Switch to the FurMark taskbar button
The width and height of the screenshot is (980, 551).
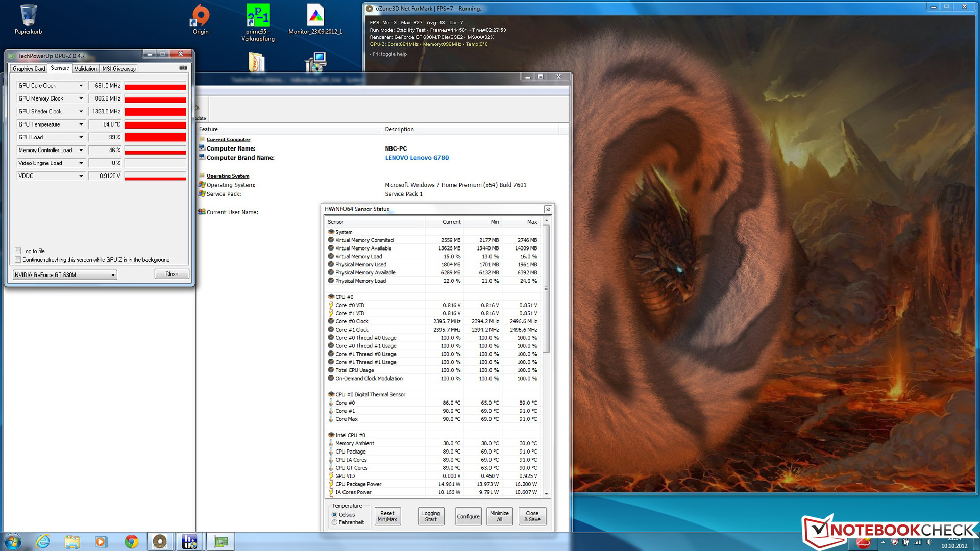click(x=160, y=541)
